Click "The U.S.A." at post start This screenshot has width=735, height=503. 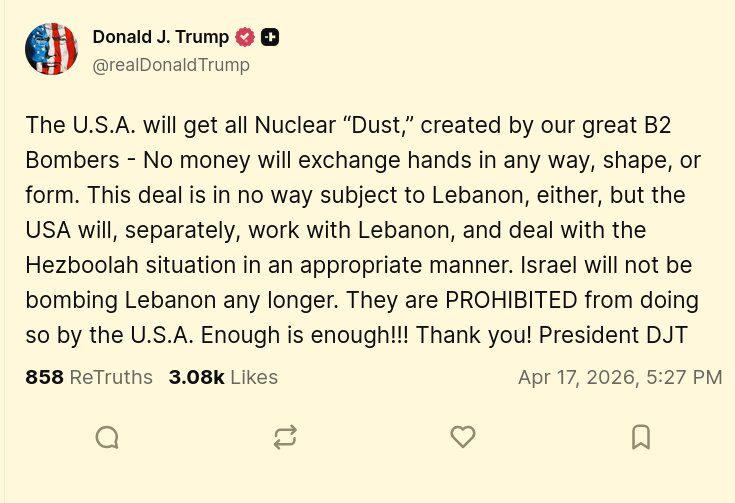pos(82,125)
